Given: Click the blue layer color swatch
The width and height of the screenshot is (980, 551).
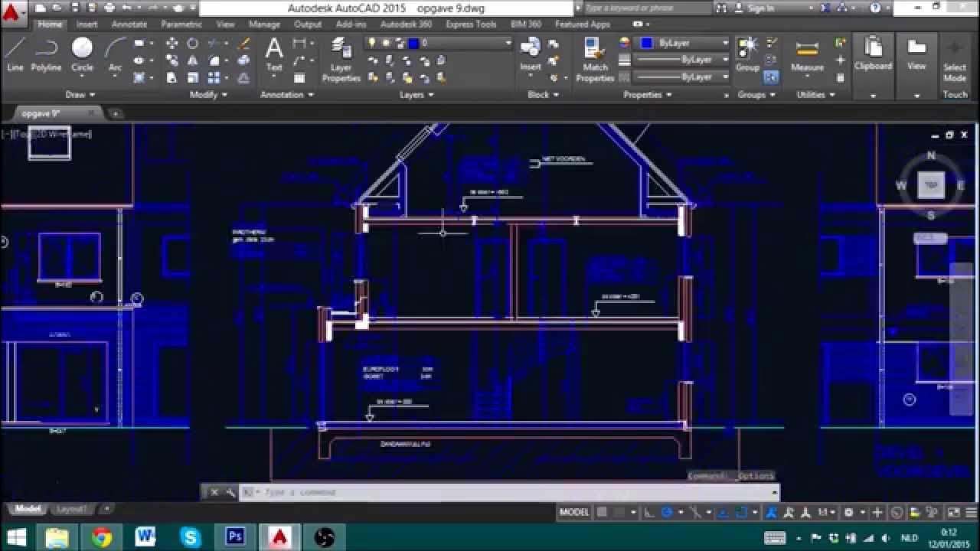Looking at the screenshot, I should click(x=413, y=44).
